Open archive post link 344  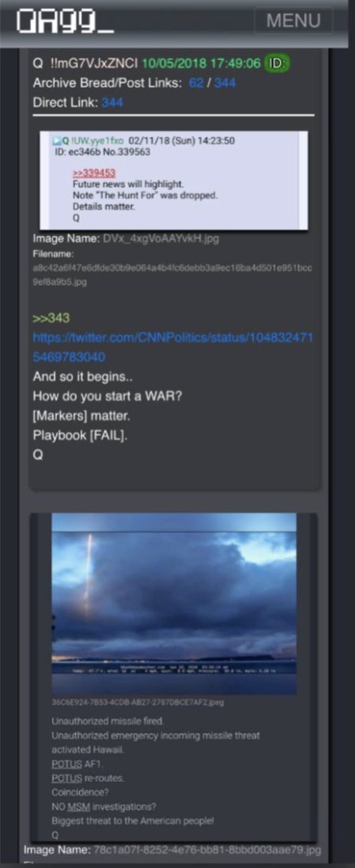[225, 84]
